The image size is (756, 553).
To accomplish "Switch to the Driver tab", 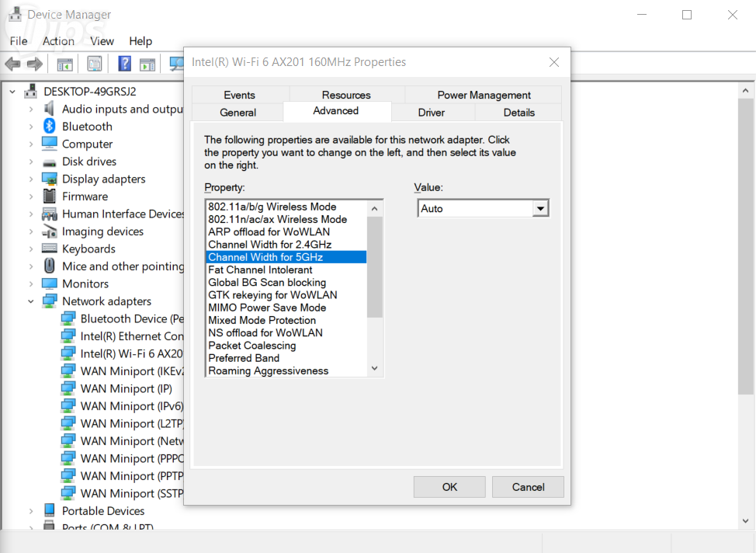I will click(x=432, y=113).
